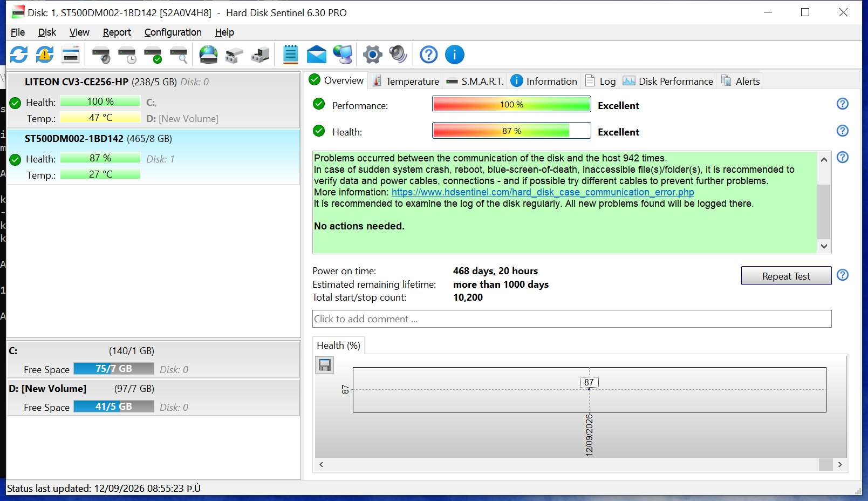
Task: Click the blue notepad report icon
Action: (x=290, y=55)
